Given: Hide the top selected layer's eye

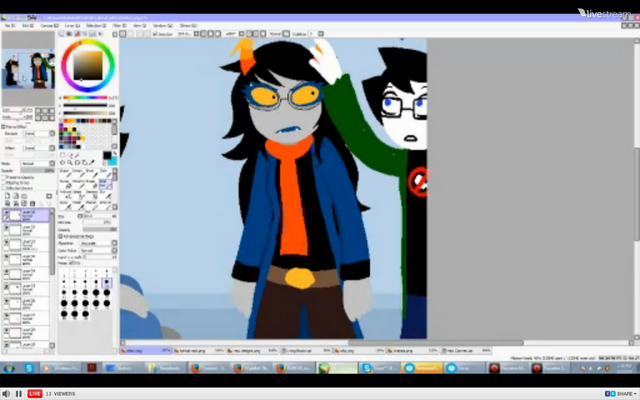Looking at the screenshot, I should [x=6, y=213].
